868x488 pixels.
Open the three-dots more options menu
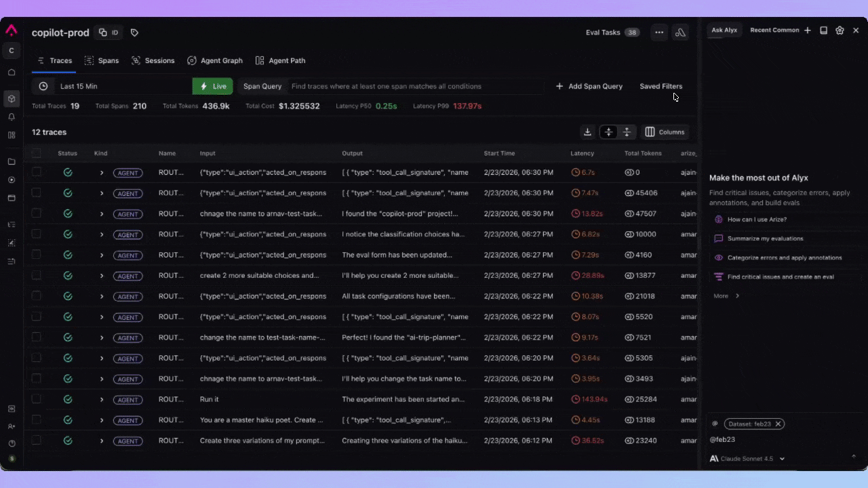(x=659, y=33)
